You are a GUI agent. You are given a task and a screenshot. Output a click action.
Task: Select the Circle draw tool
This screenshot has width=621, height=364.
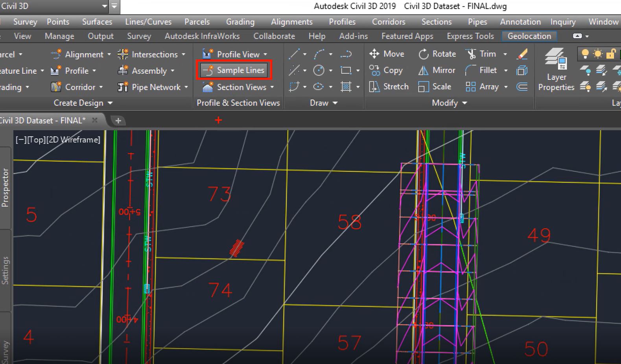pos(319,70)
